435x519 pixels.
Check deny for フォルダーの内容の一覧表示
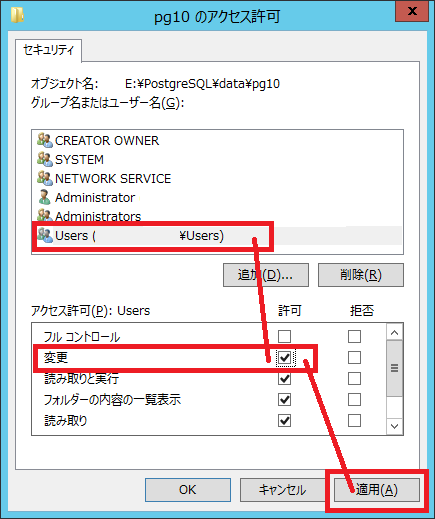coord(354,400)
